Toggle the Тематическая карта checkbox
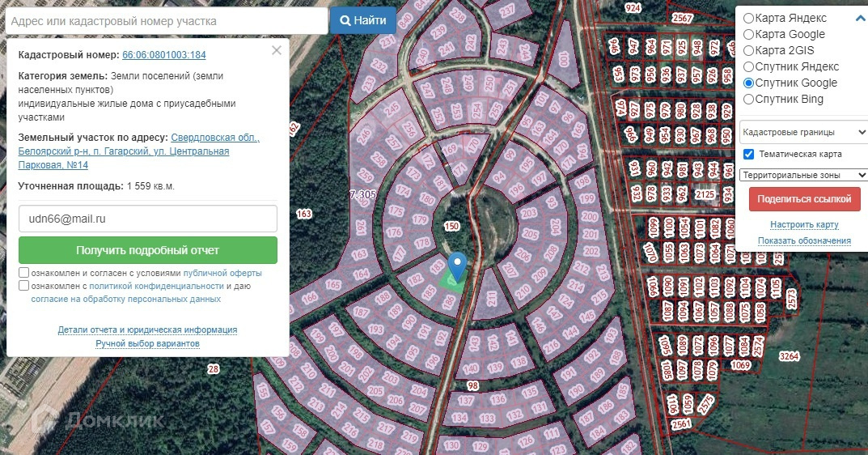The image size is (868, 455). [x=748, y=154]
